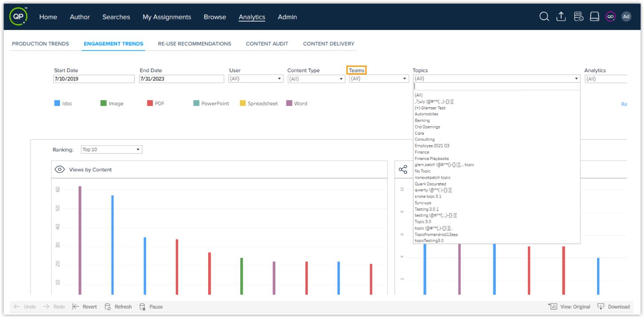644x317 pixels.
Task: Open the upload icon in top bar
Action: pyautogui.click(x=561, y=16)
